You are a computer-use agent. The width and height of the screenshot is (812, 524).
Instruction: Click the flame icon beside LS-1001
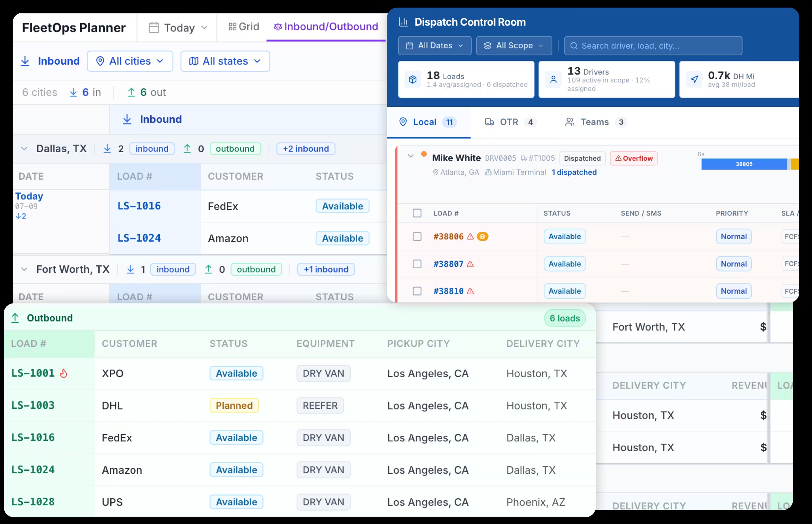pos(64,374)
